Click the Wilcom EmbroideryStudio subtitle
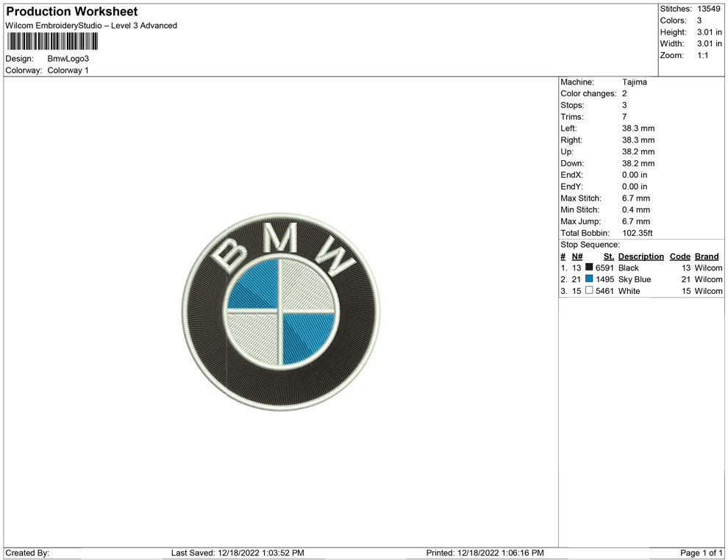The width and height of the screenshot is (728, 560). click(91, 26)
